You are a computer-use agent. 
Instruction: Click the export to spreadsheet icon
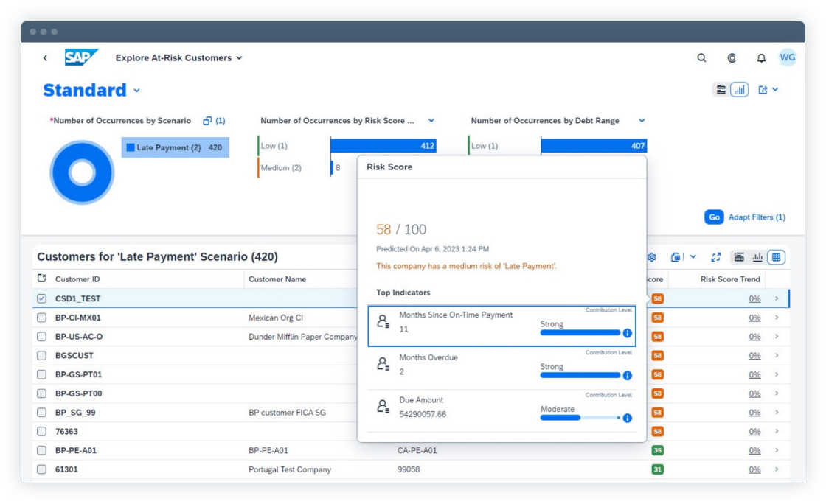coord(676,257)
